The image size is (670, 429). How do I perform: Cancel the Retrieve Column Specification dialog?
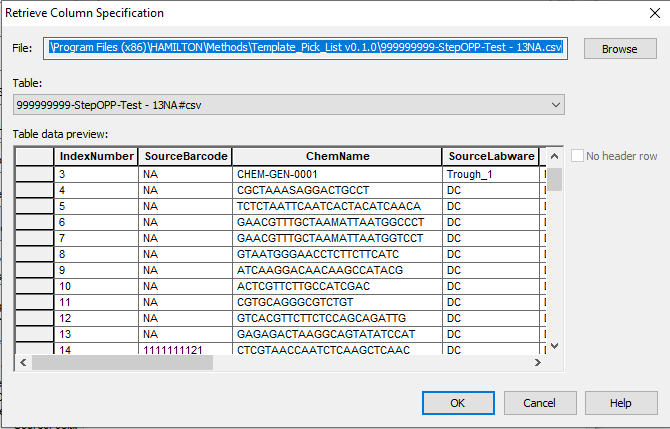[539, 403]
